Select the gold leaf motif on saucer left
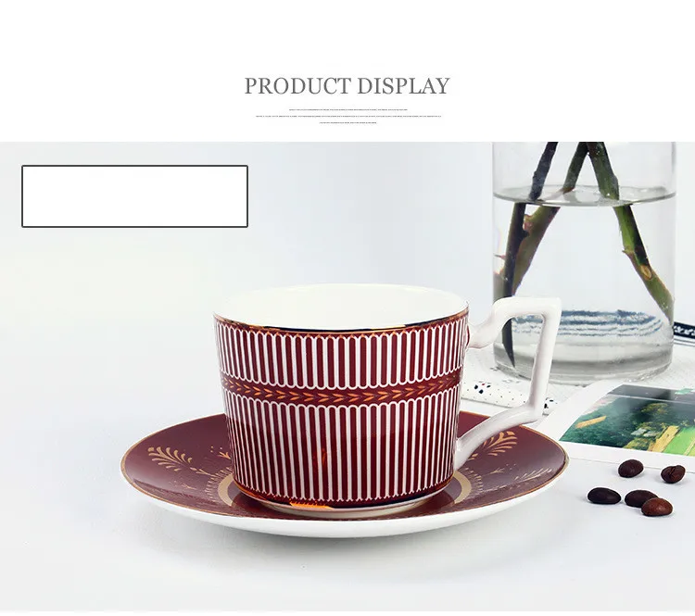Viewport: 695px width, 616px height. [174, 459]
